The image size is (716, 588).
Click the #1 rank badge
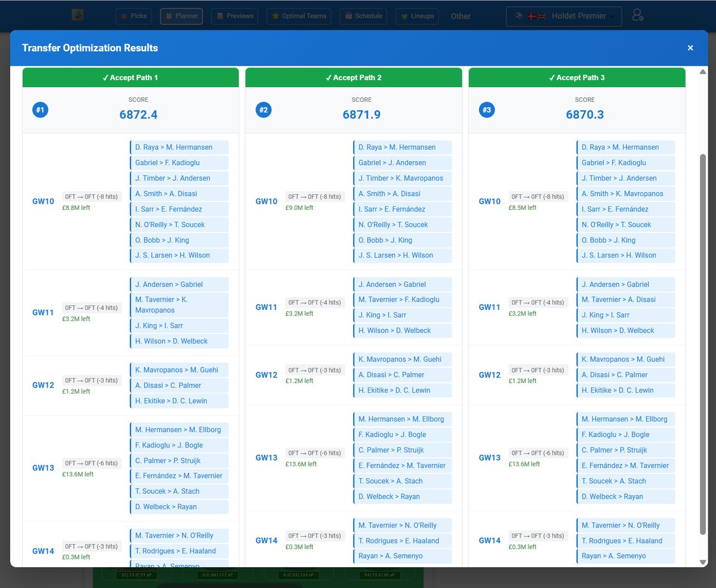click(40, 110)
